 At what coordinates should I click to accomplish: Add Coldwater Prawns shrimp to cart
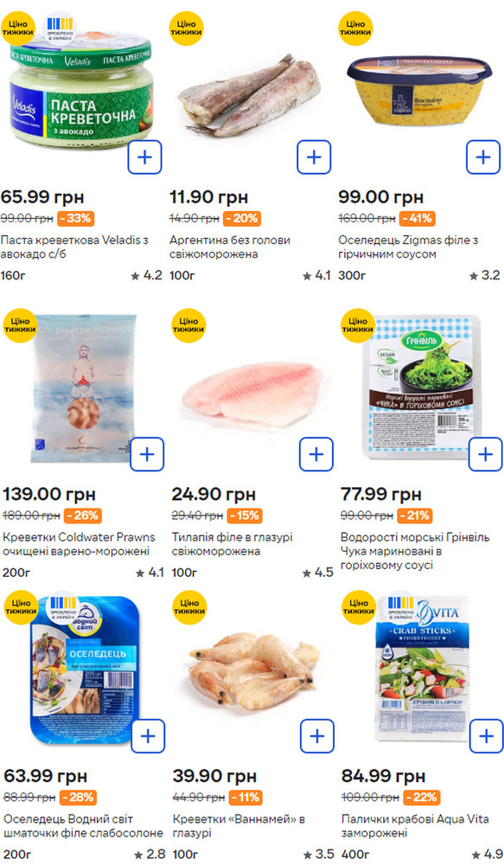147,454
